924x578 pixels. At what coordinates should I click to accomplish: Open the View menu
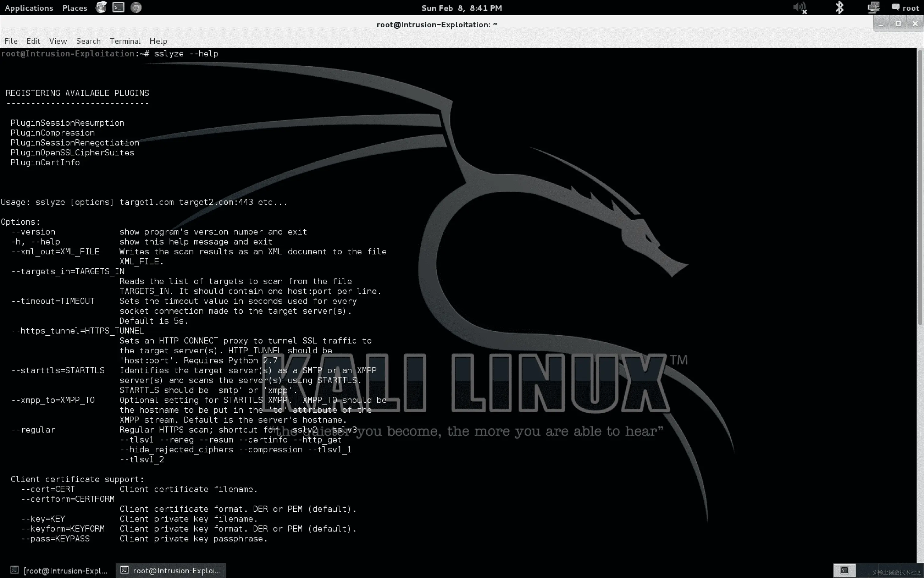tap(58, 41)
